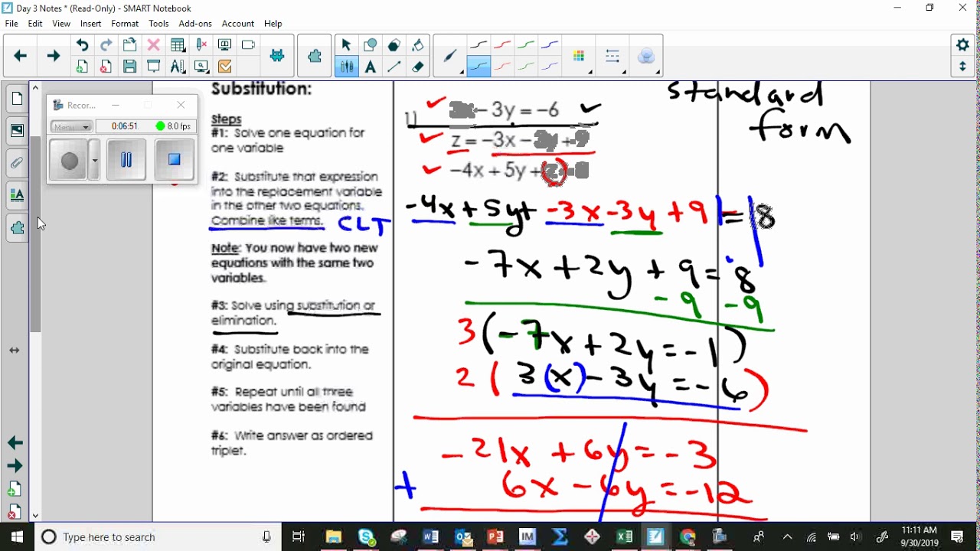Go to the next page with the forward arrow
The width and height of the screenshot is (980, 551).
tap(53, 56)
